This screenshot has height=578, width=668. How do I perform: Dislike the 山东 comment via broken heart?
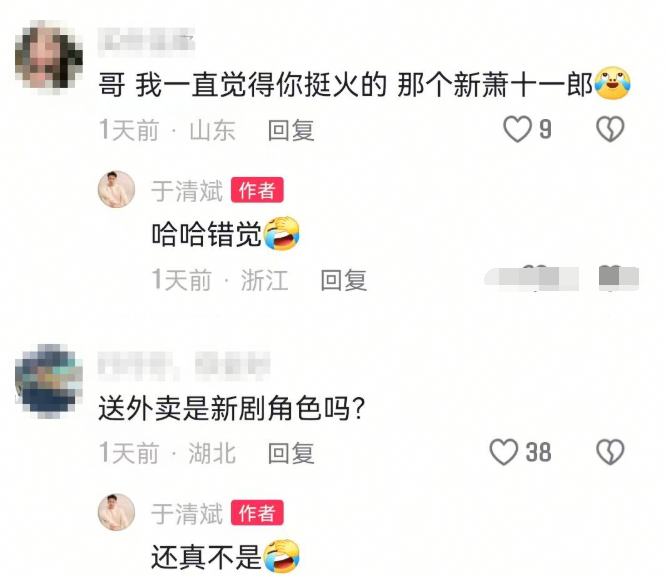(x=610, y=129)
